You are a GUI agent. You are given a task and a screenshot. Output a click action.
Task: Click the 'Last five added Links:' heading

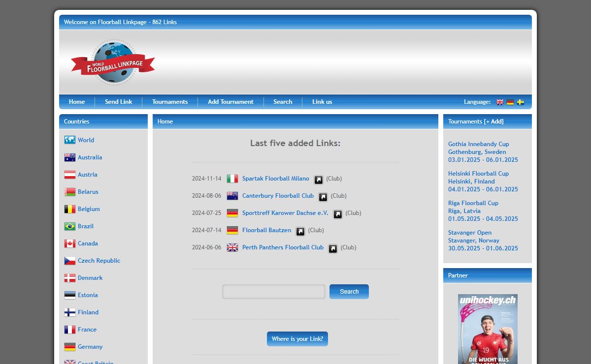(x=295, y=143)
